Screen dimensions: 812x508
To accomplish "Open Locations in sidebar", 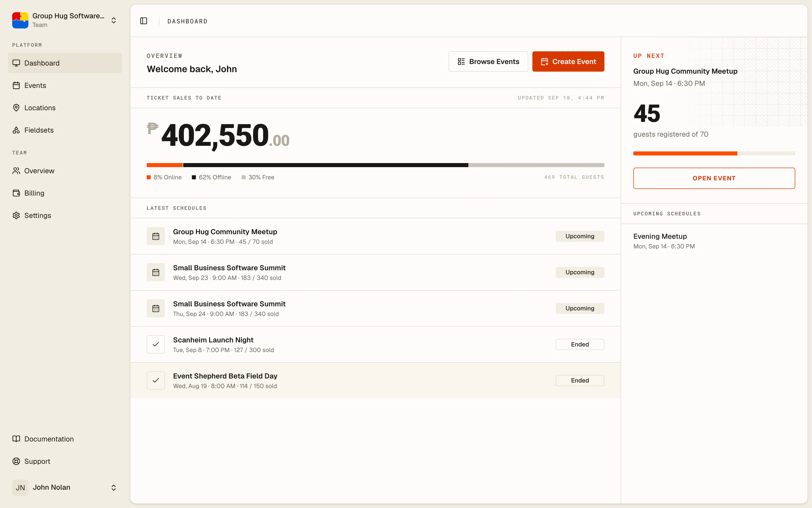I will [x=65, y=107].
